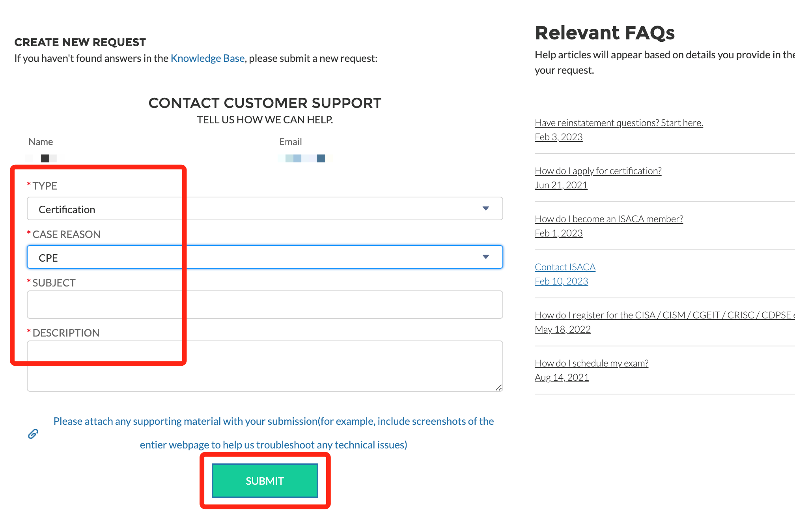Click the Aug 14, 2021 date link
Viewport: 795px width, 532px height.
pos(562,378)
